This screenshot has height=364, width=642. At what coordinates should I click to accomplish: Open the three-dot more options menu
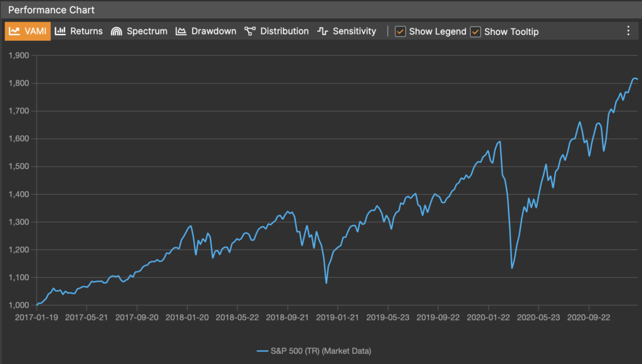(628, 31)
